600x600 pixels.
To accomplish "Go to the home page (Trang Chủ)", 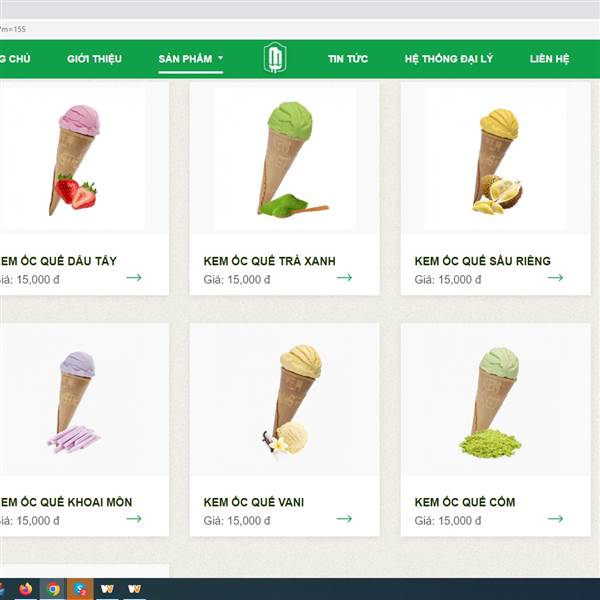I will click(15, 59).
